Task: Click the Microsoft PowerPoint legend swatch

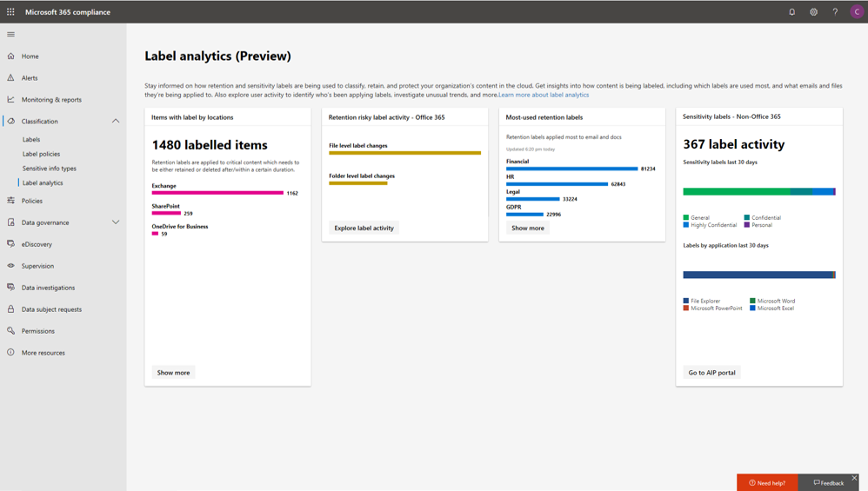Action: (686, 308)
